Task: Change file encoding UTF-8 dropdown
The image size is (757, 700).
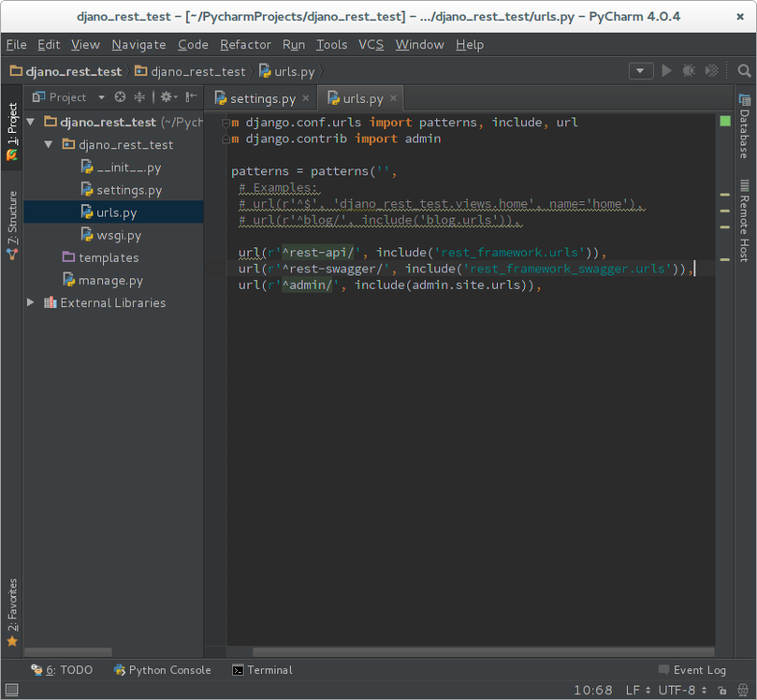Action: click(682, 690)
